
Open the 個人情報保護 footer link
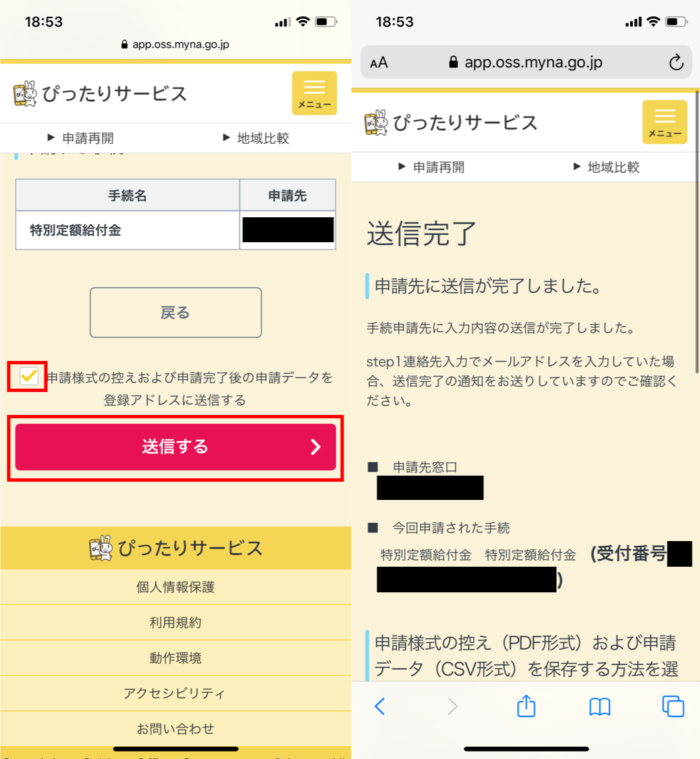[x=176, y=587]
